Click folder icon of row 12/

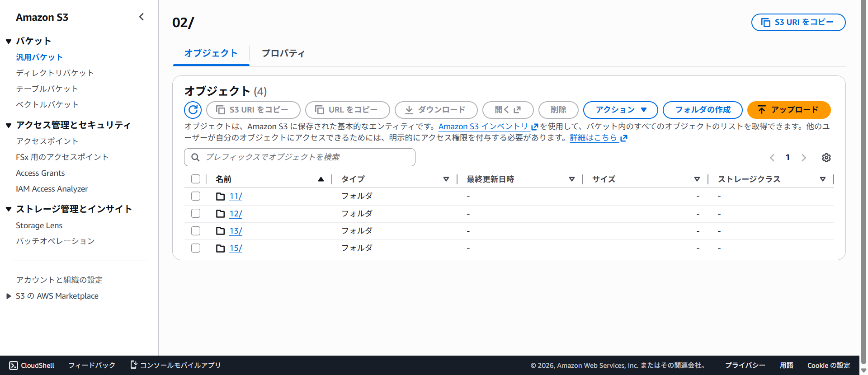click(x=221, y=214)
